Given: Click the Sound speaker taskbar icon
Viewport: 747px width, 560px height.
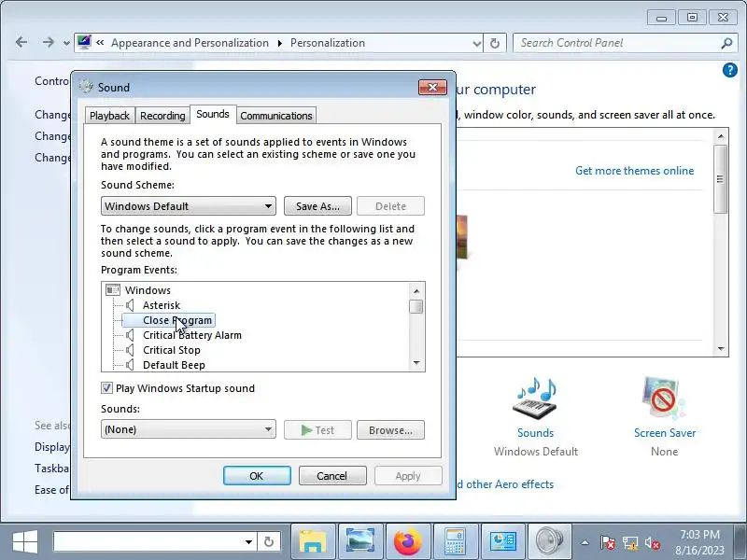Looking at the screenshot, I should click(x=550, y=541).
